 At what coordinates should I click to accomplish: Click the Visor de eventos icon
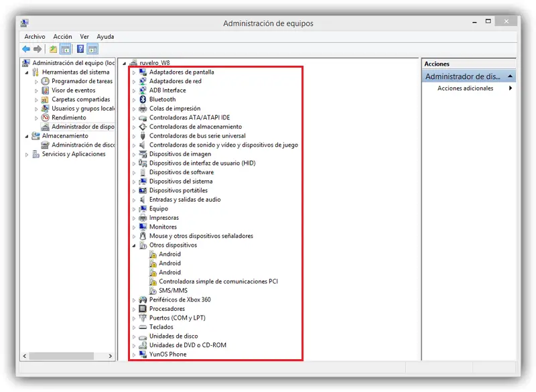45,90
